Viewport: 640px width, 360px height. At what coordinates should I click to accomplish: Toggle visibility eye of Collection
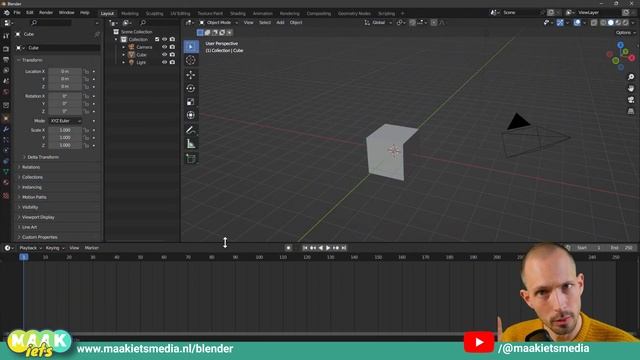(x=164, y=39)
